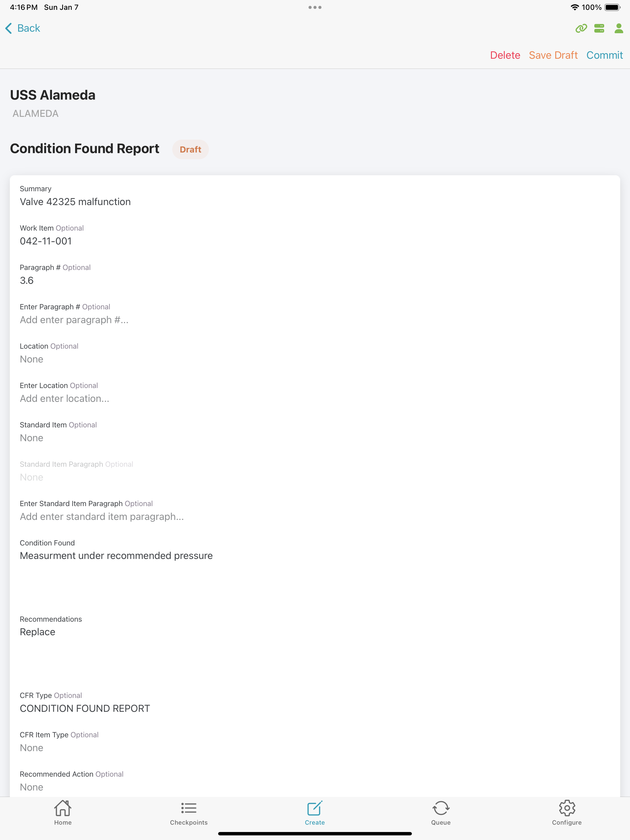Pick a Recommended Action option
Screen dimensions: 630x840
tap(32, 787)
